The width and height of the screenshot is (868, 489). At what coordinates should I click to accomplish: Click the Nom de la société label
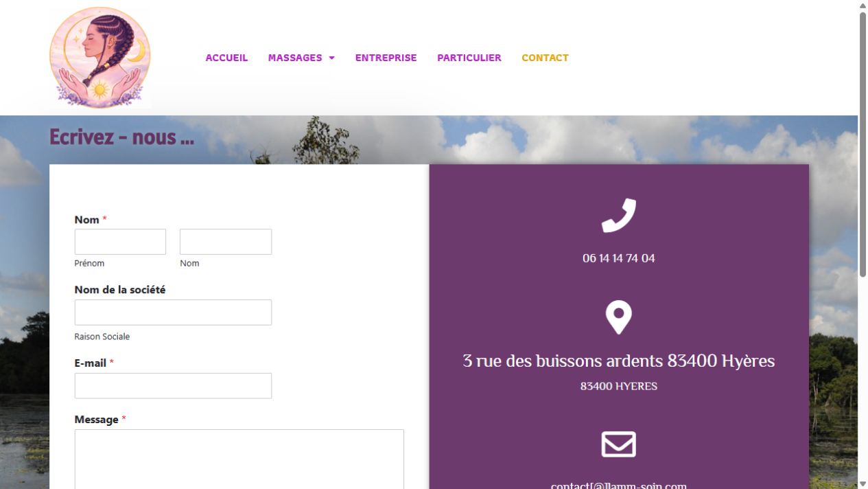[x=119, y=290]
